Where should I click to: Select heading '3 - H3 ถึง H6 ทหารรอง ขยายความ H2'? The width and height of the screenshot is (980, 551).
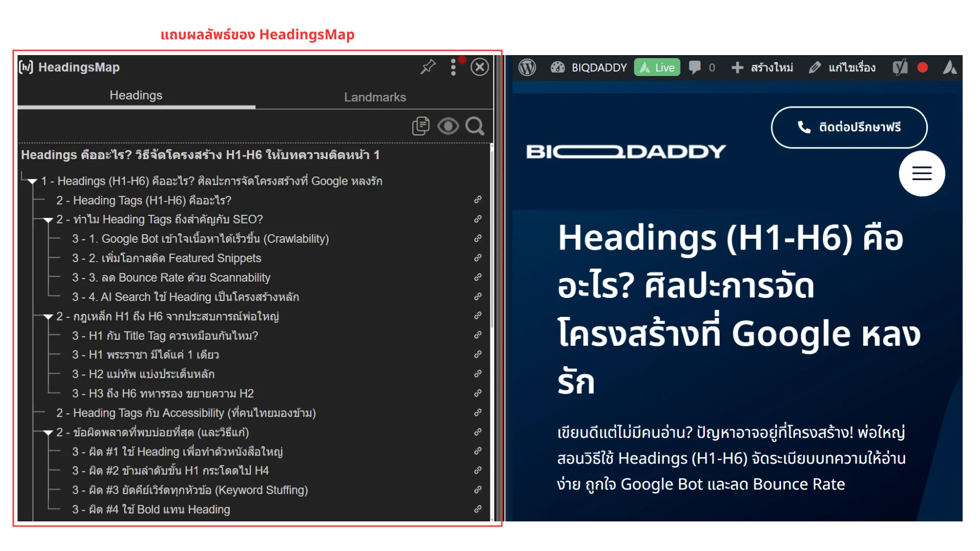163,393
